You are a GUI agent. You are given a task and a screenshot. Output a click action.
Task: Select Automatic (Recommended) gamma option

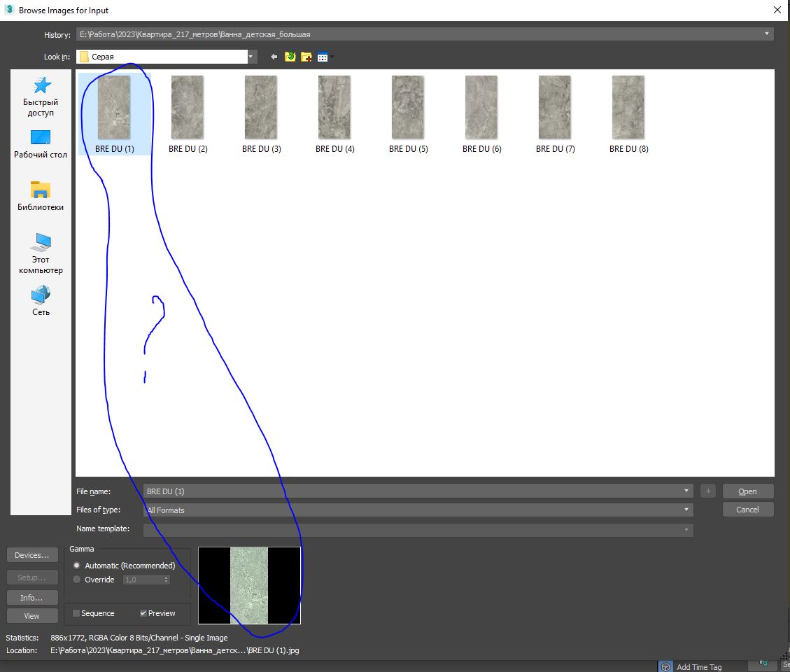tap(76, 566)
